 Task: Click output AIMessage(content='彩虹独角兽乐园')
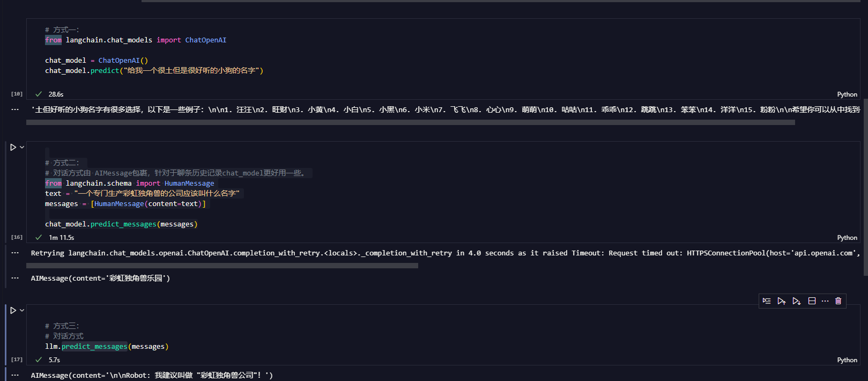point(100,279)
